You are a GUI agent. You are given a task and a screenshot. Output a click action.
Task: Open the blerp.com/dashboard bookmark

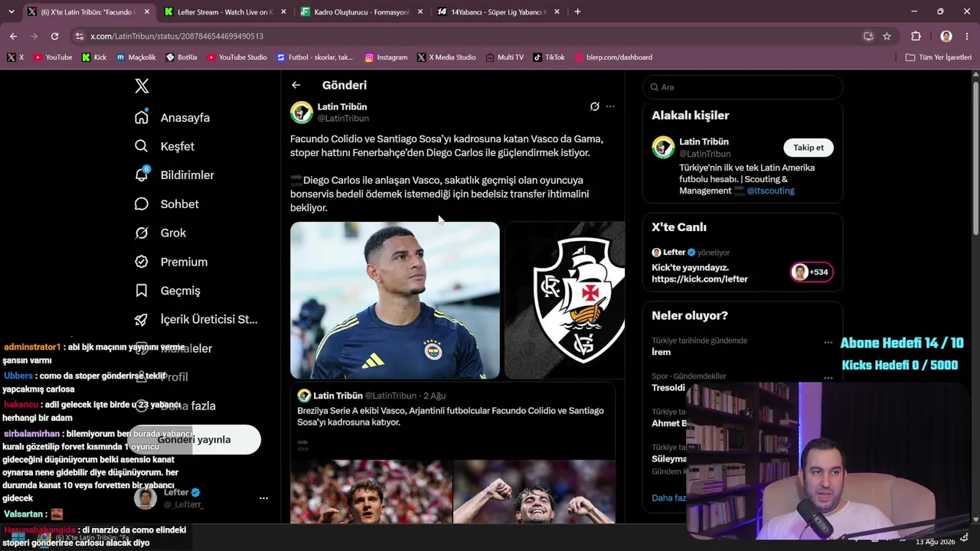(x=613, y=57)
